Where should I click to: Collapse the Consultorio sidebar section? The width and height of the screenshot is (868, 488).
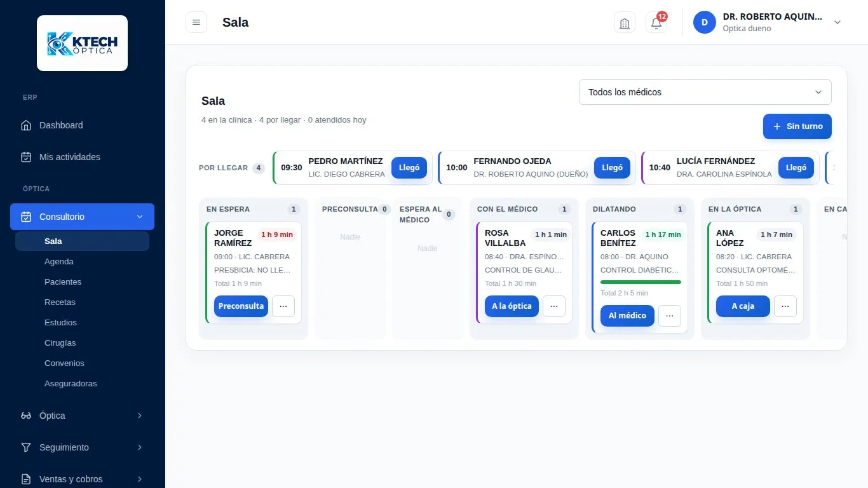(x=82, y=217)
